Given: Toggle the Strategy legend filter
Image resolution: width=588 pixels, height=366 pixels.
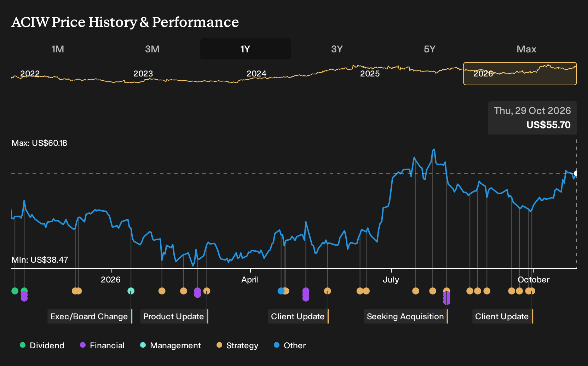Looking at the screenshot, I should point(237,345).
